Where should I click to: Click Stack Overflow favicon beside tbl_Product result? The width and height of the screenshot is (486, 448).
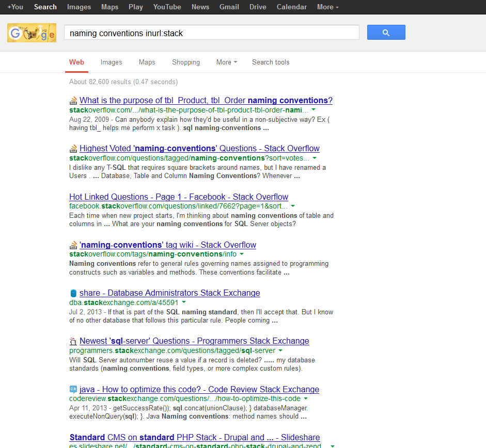click(x=73, y=100)
